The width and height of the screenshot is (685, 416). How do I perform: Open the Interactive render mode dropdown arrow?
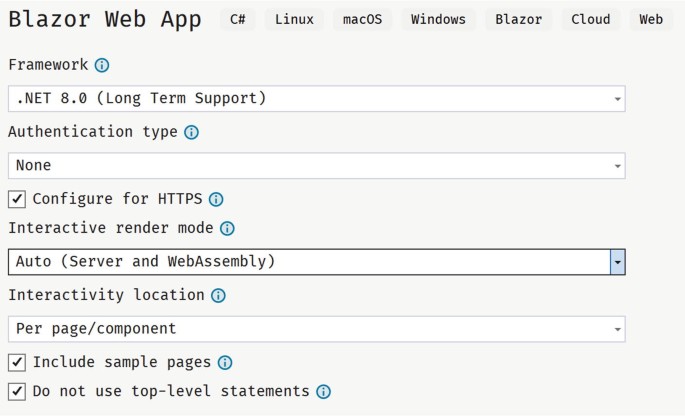618,262
